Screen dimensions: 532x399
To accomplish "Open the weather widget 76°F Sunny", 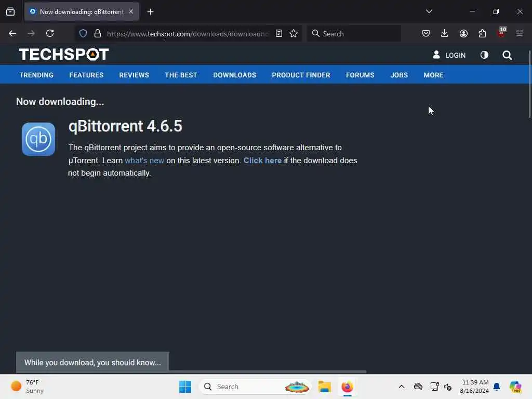I will [28, 387].
